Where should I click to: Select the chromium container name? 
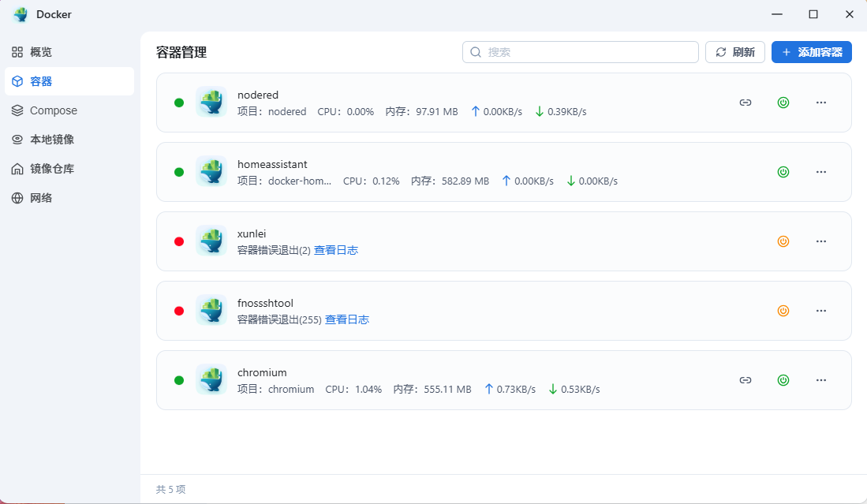pyautogui.click(x=262, y=372)
